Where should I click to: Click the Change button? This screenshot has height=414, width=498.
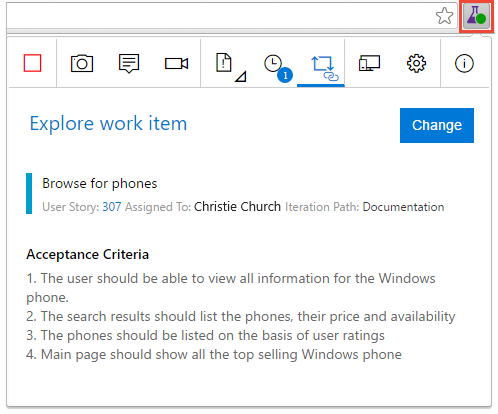(x=437, y=125)
